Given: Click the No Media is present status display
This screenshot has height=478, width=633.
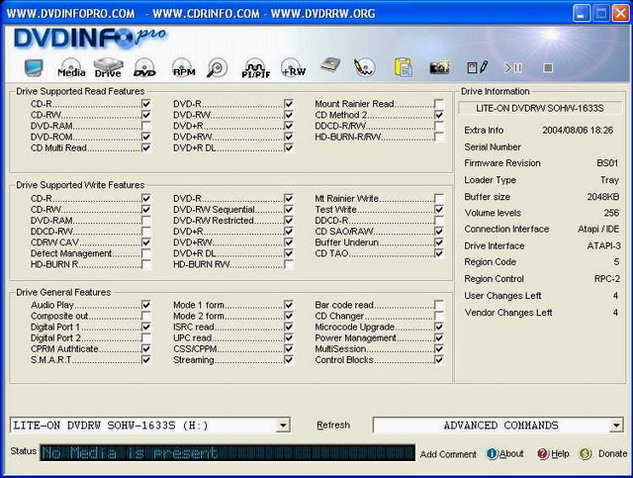Looking at the screenshot, I should pyautogui.click(x=227, y=453).
